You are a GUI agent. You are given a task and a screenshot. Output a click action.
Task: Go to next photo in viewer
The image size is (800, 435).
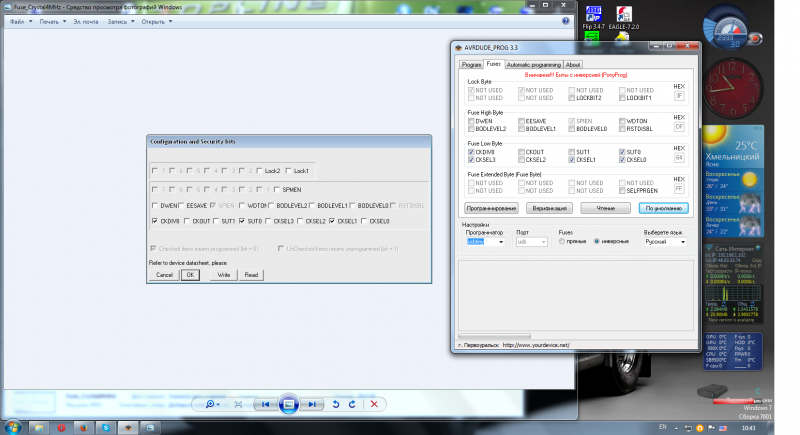click(x=313, y=404)
